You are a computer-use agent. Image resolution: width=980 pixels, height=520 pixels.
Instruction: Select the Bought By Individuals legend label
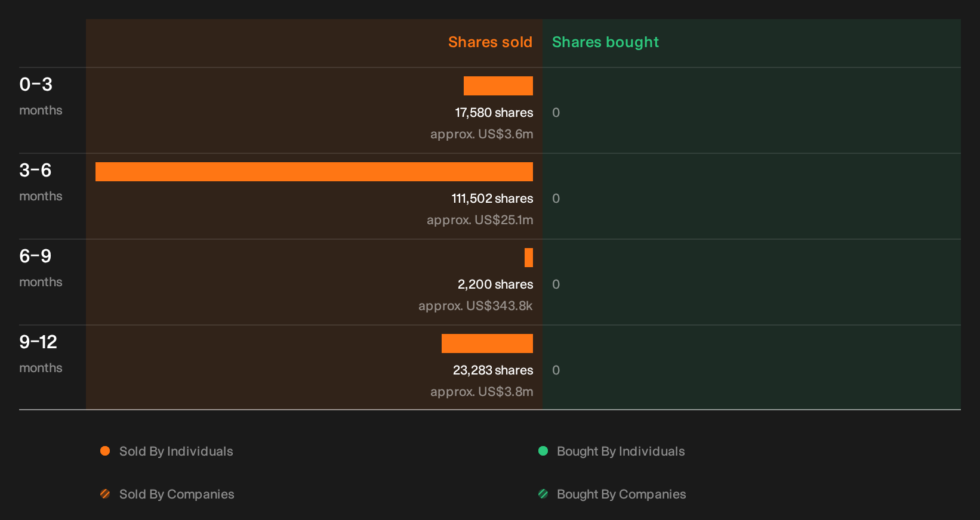621,451
